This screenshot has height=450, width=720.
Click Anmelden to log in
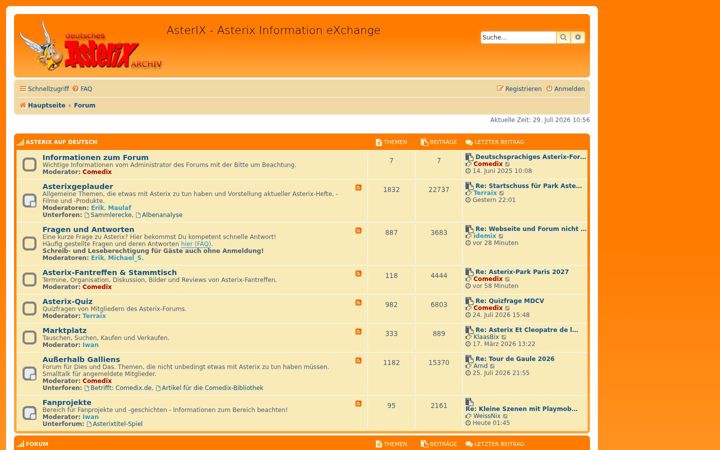565,89
